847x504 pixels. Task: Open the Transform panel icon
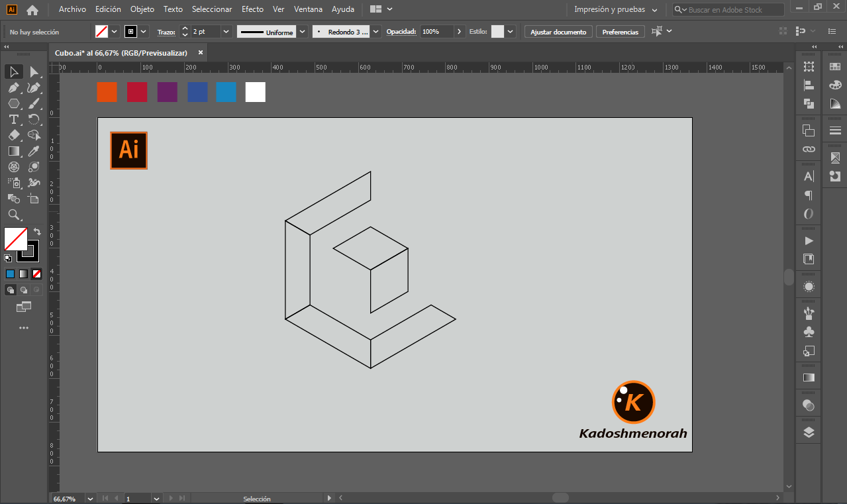(809, 67)
